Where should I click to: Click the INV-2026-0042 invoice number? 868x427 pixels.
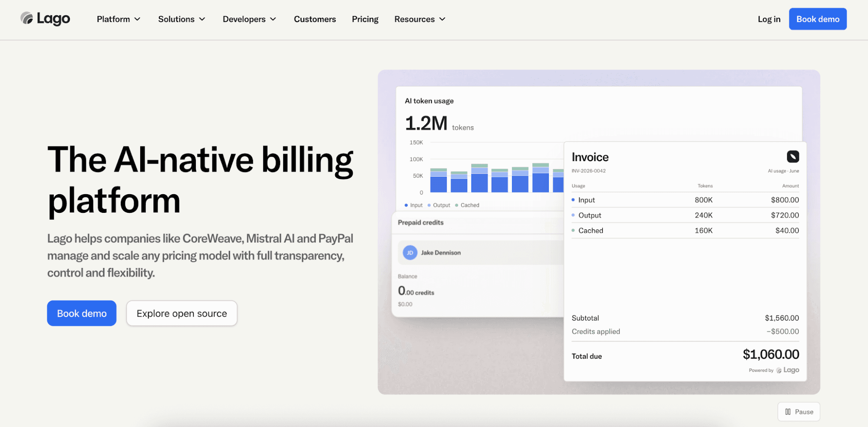588,171
